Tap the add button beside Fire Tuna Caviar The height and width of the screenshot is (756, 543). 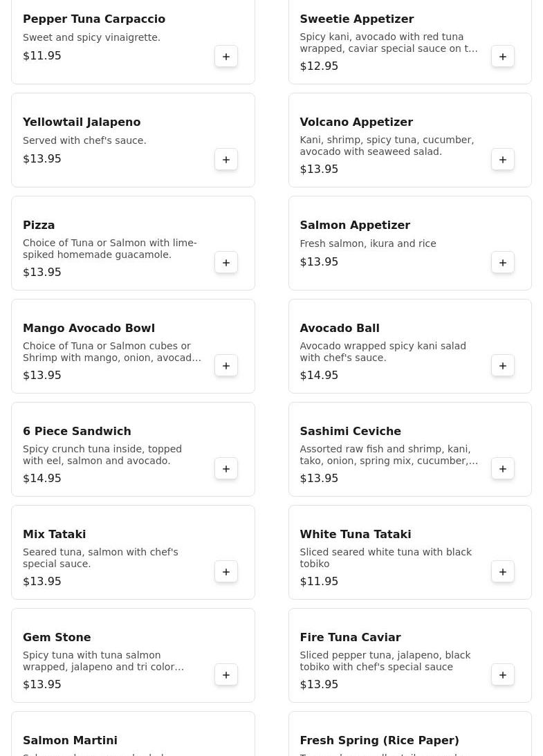point(503,675)
